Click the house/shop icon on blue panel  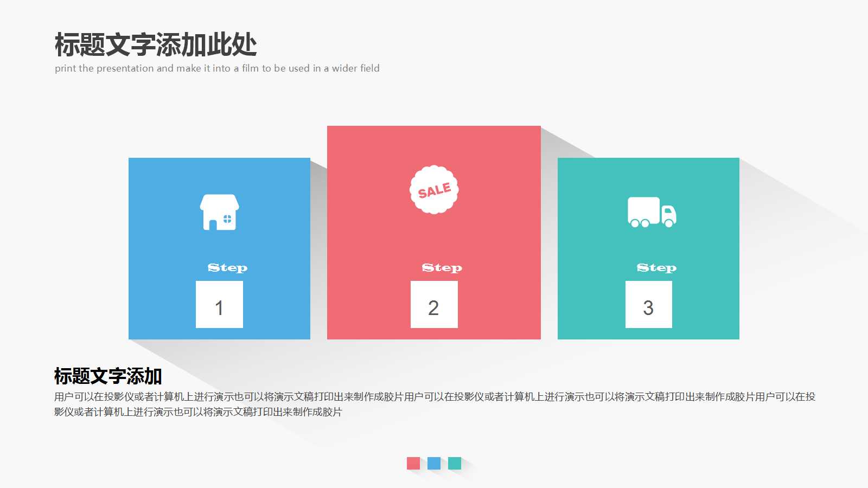[219, 211]
